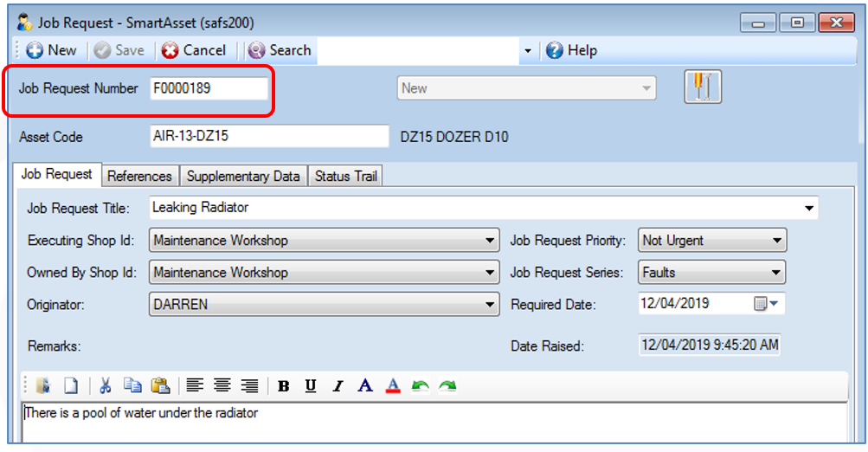Click the new blank document icon
The height and width of the screenshot is (452, 868).
tap(71, 385)
